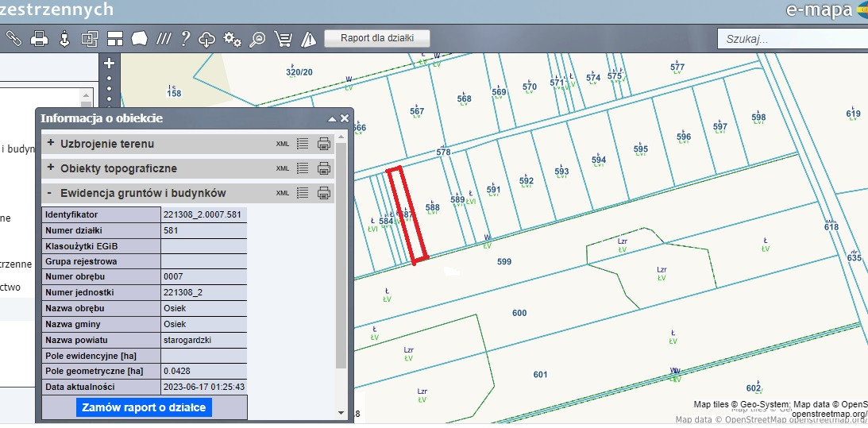Click the hatch lines tool icon
The image size is (868, 428).
(164, 38)
